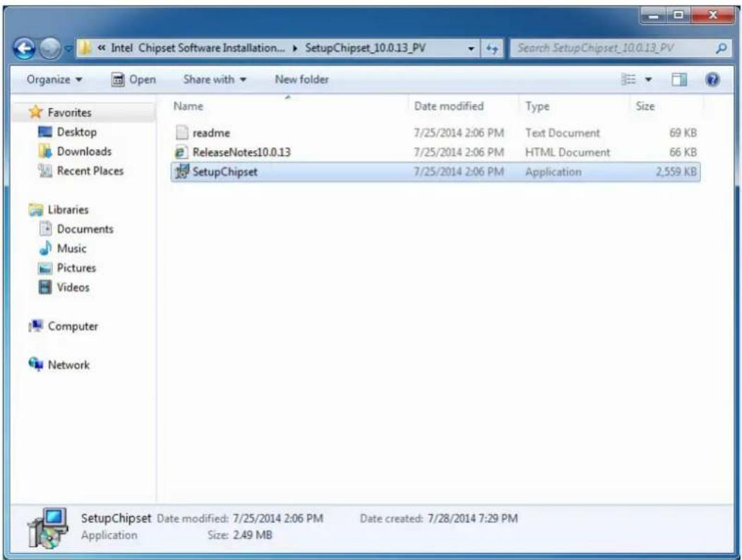
Task: Click the ReleaseNotes10.0.13 file name
Action: tap(241, 153)
